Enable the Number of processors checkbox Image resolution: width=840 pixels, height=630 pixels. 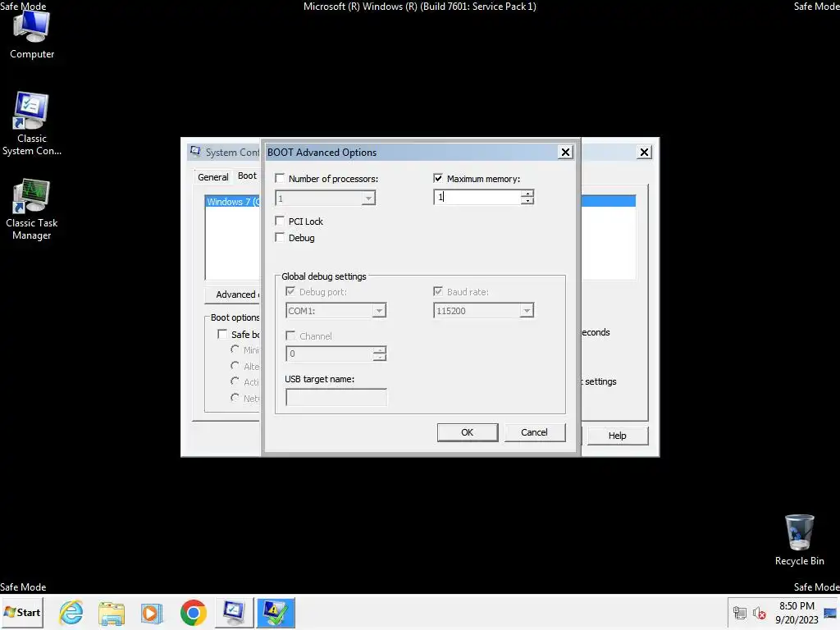coord(280,178)
